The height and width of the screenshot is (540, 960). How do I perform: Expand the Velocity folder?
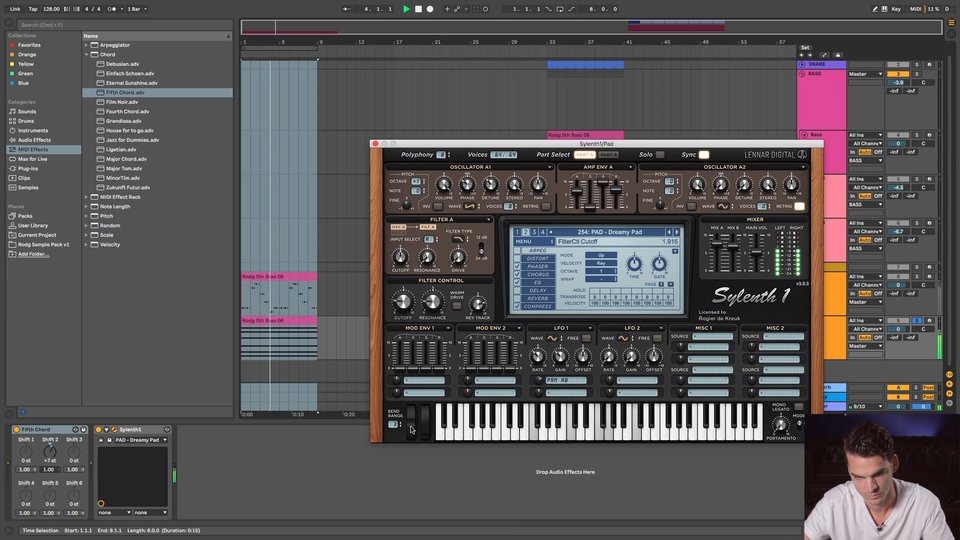tap(86, 244)
